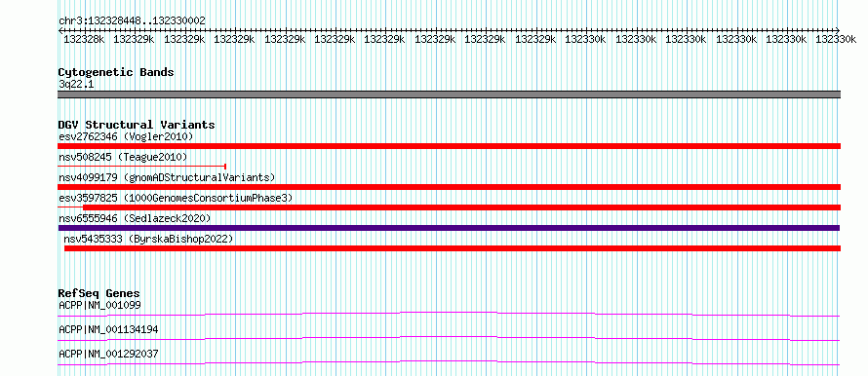Click the right arrowhead of the ruler
Screen dimensions: 868x376
coord(838,30)
